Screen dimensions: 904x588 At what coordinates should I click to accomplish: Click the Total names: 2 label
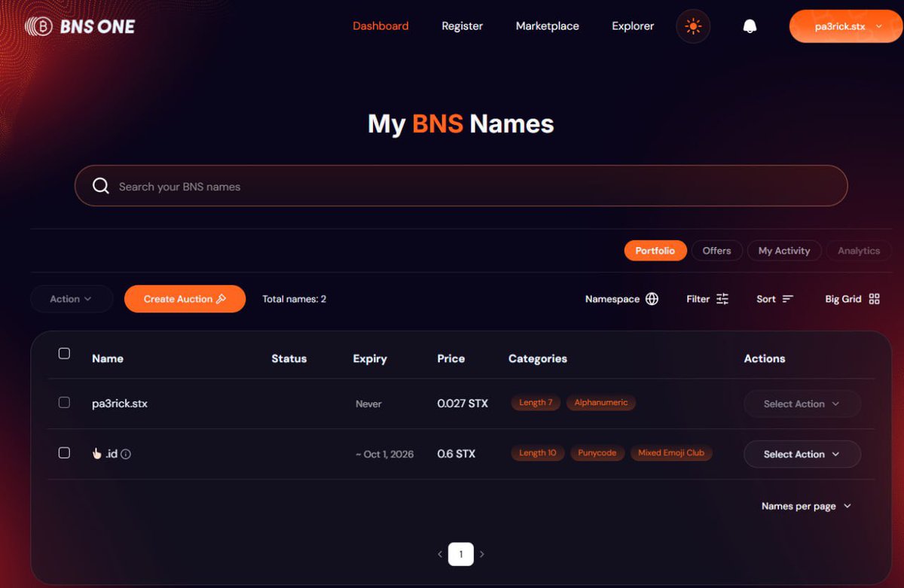pyautogui.click(x=294, y=299)
